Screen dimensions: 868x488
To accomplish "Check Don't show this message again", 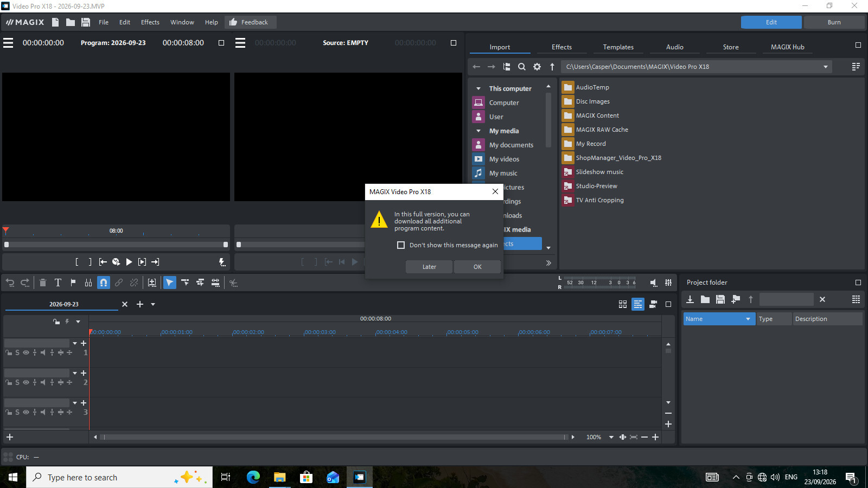I will (401, 245).
